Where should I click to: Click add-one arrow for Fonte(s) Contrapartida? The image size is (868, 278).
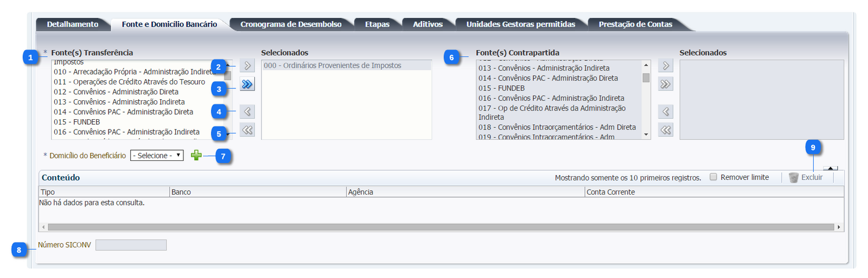666,66
